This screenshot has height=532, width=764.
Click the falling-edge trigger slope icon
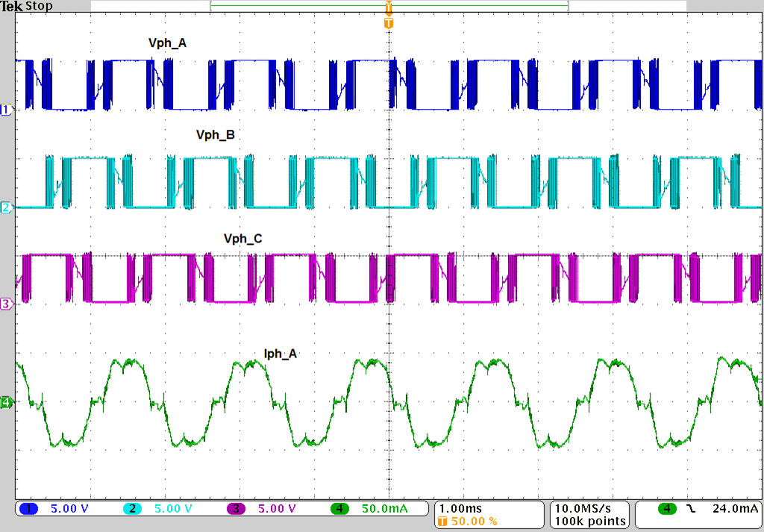click(x=691, y=509)
